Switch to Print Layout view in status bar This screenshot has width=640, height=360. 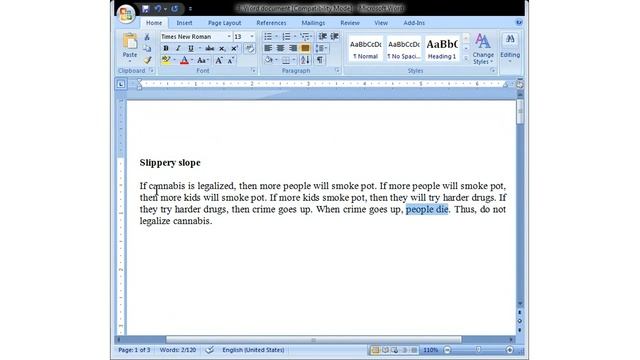click(375, 350)
